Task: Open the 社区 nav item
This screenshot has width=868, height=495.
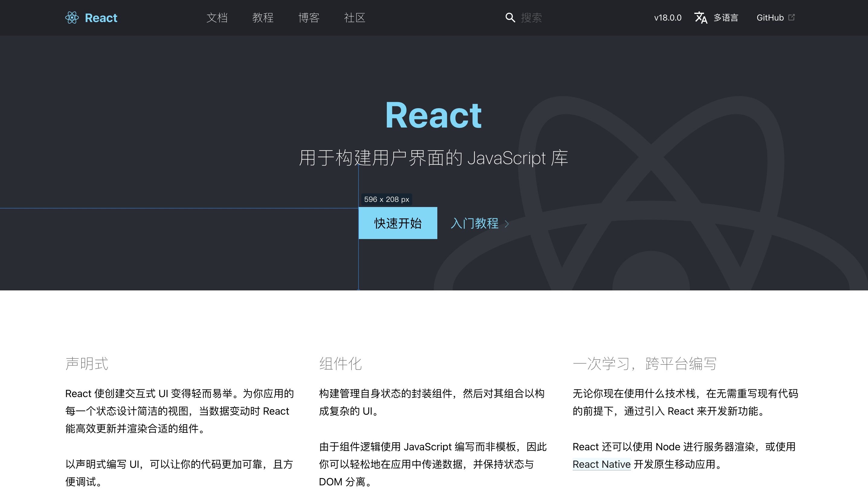Action: 355,18
